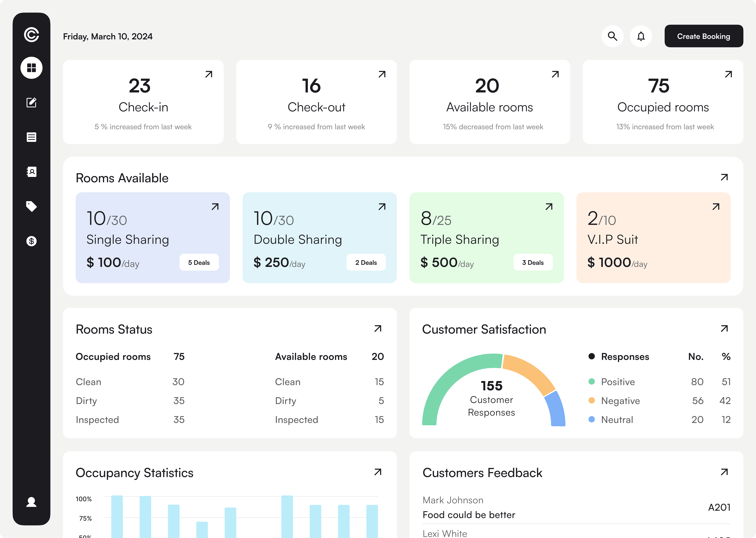This screenshot has width=756, height=538.
Task: Click the app logo in sidebar
Action: (31, 34)
